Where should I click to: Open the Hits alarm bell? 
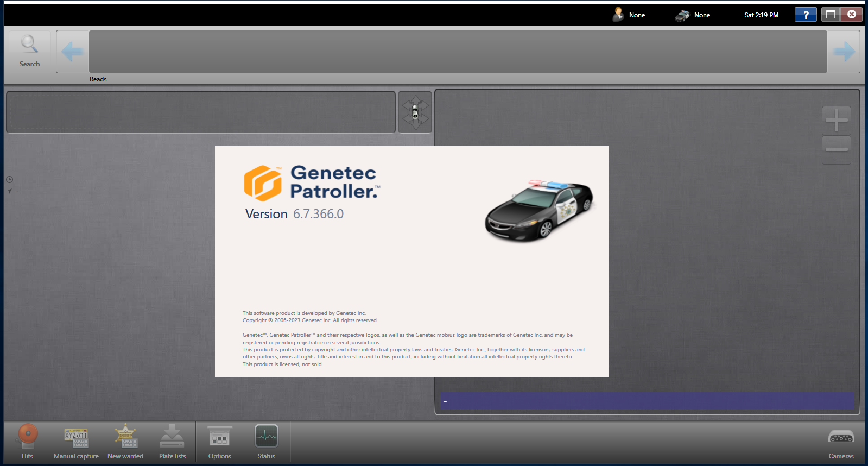point(28,442)
